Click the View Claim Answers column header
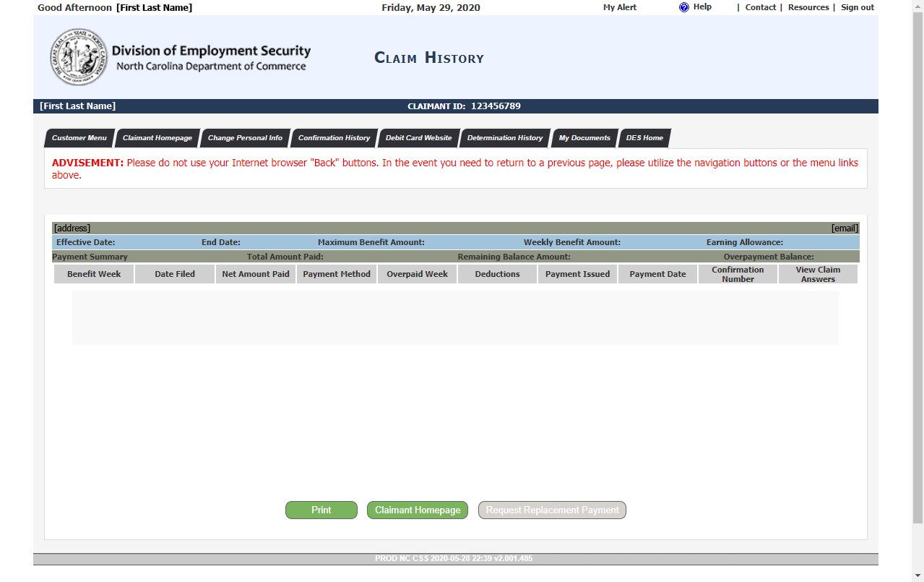 818,275
